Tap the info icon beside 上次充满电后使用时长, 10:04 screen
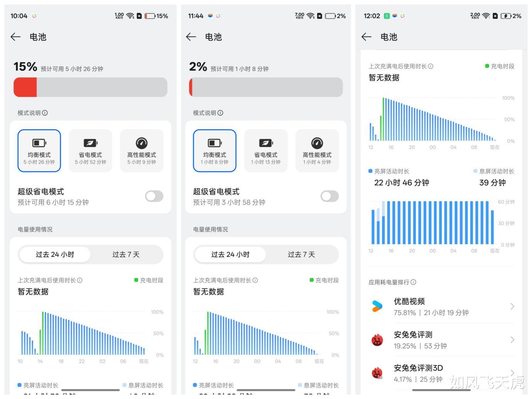 pos(80,281)
